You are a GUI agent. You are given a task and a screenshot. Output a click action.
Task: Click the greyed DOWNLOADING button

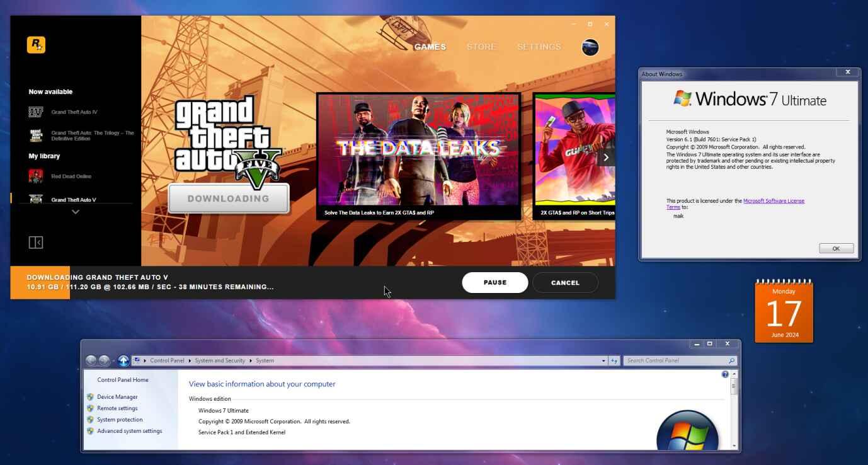229,198
